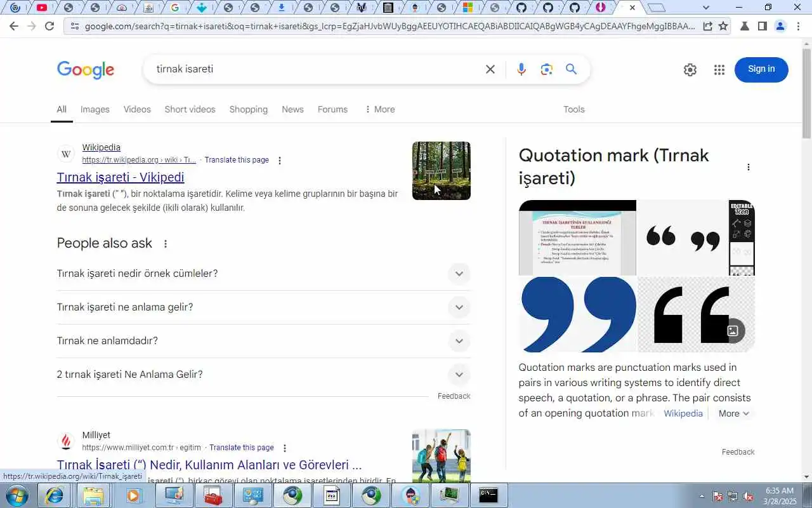Switch to Forums tab
This screenshot has width=812, height=508.
pyautogui.click(x=332, y=109)
